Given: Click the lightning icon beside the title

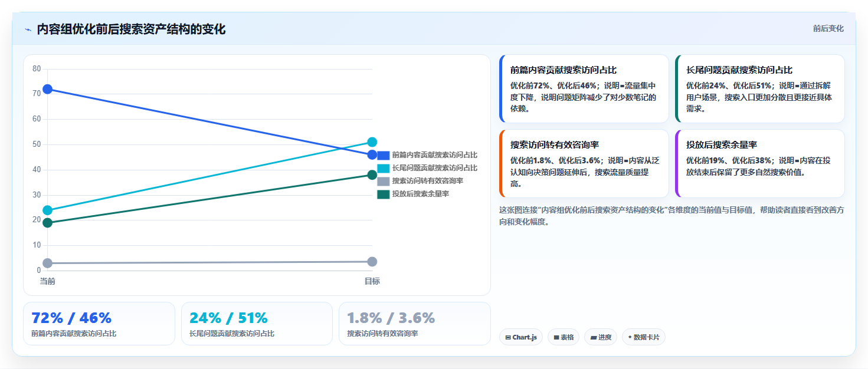Looking at the screenshot, I should click(28, 29).
